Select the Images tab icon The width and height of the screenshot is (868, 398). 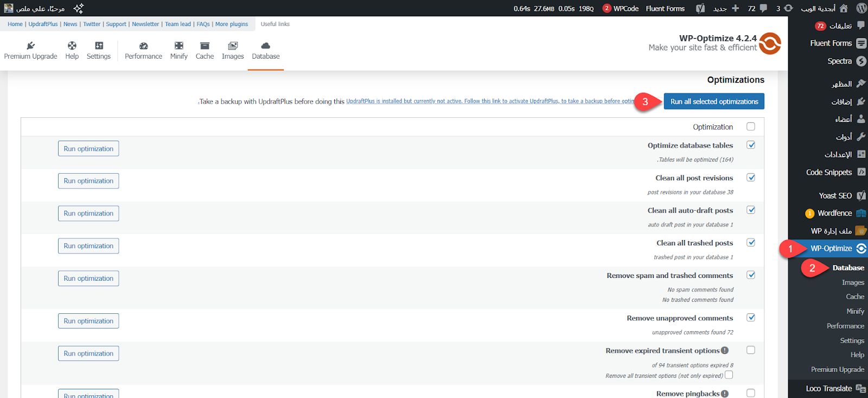(233, 46)
